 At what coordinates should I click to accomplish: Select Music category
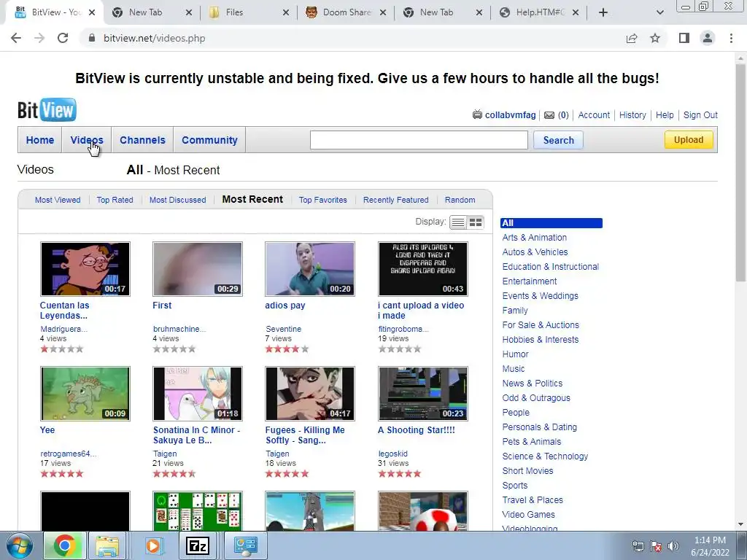(514, 369)
